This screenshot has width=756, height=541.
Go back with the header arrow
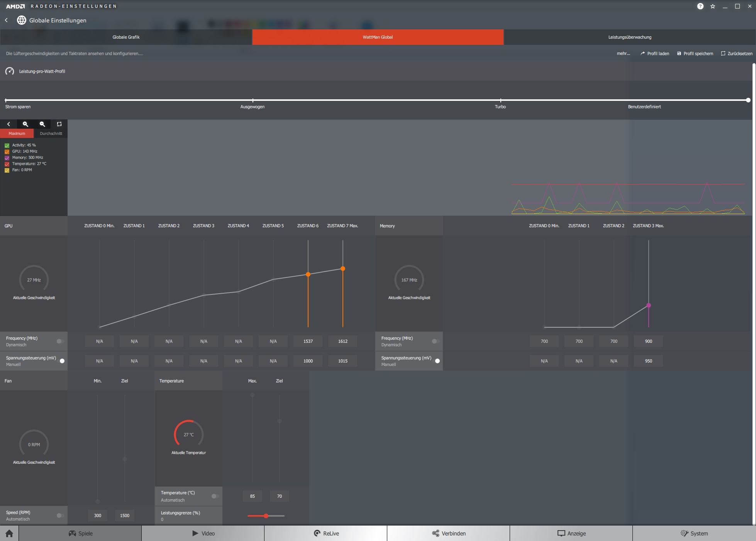(6, 20)
